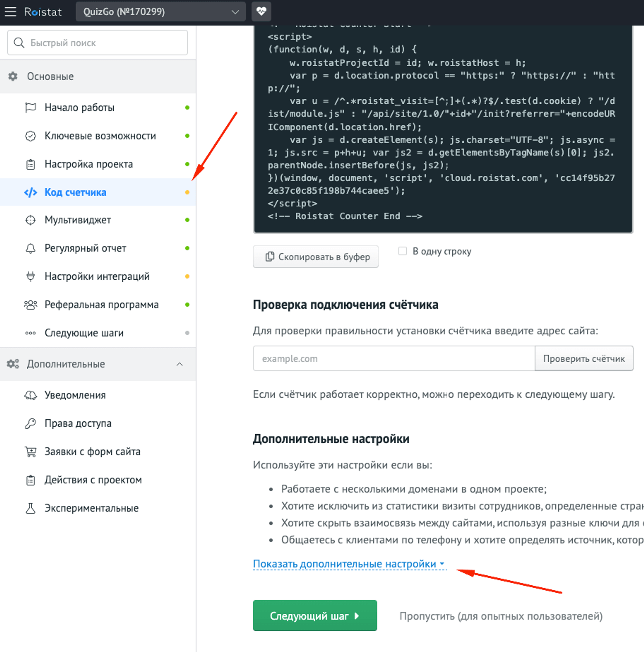Click the key icon for Права доступа
Image resolution: width=644 pixels, height=652 pixels.
30,423
